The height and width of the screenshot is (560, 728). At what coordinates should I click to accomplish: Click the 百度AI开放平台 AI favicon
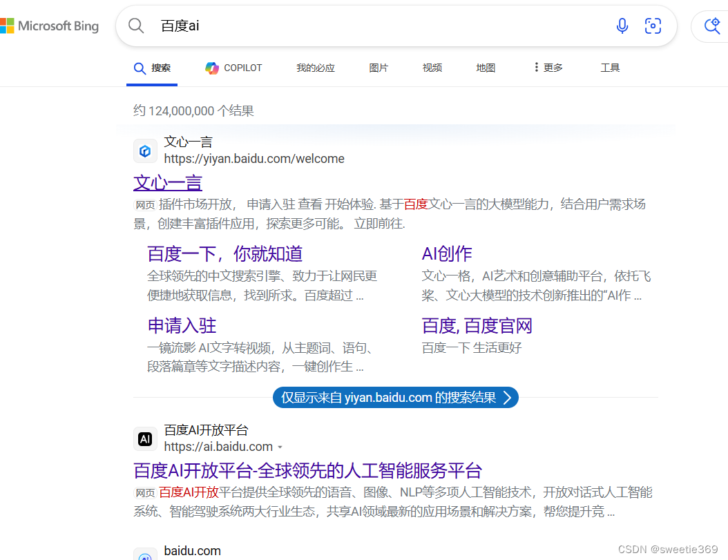pos(145,438)
